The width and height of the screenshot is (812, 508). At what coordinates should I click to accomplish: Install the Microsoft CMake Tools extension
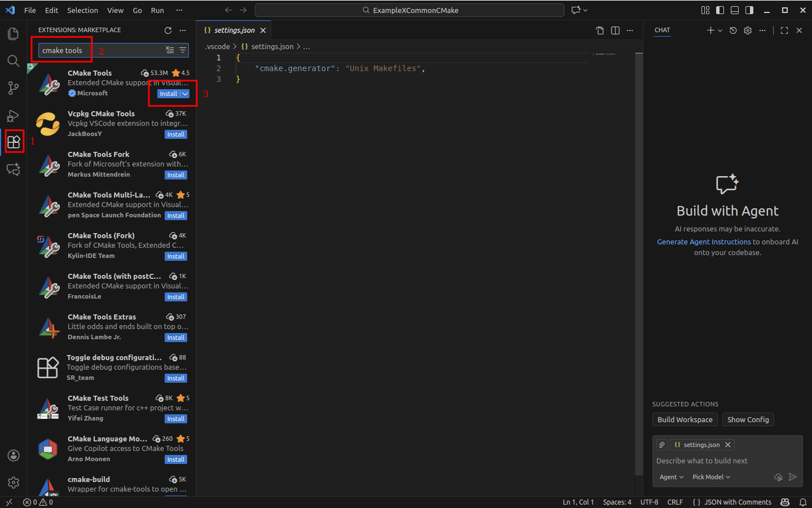[x=168, y=94]
